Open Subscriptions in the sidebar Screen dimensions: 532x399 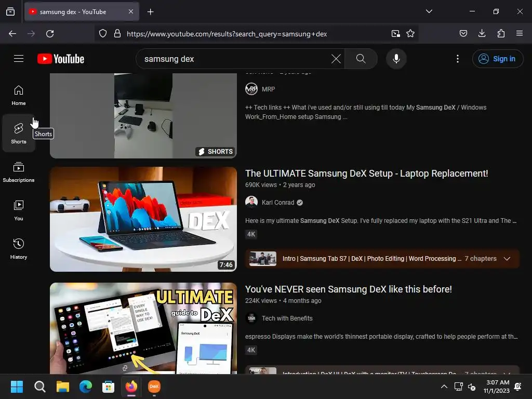point(19,172)
